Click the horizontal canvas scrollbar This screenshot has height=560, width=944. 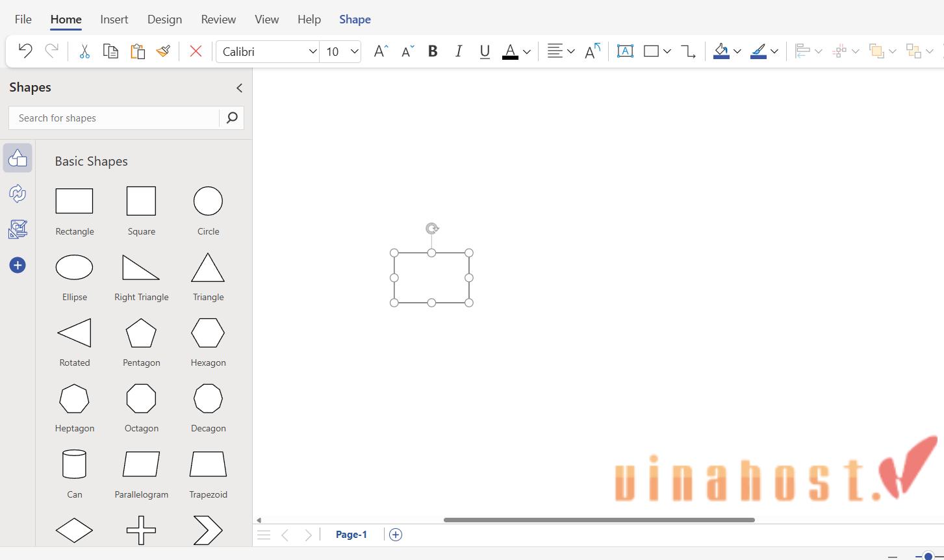pyautogui.click(x=599, y=520)
